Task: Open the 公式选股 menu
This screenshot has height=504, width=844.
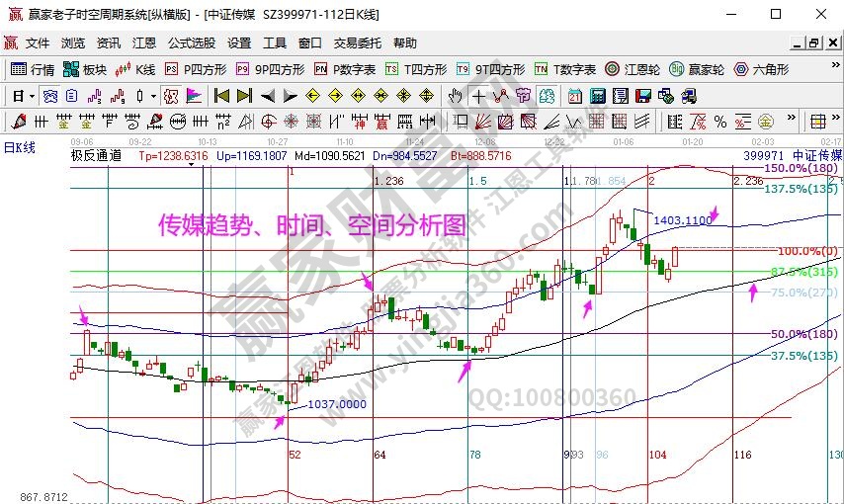Action: [x=191, y=43]
